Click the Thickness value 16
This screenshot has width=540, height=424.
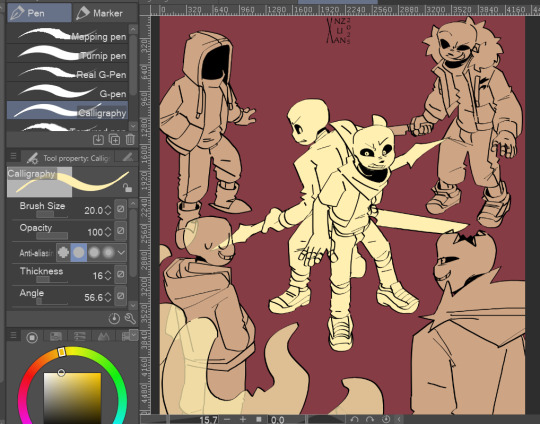coord(98,276)
